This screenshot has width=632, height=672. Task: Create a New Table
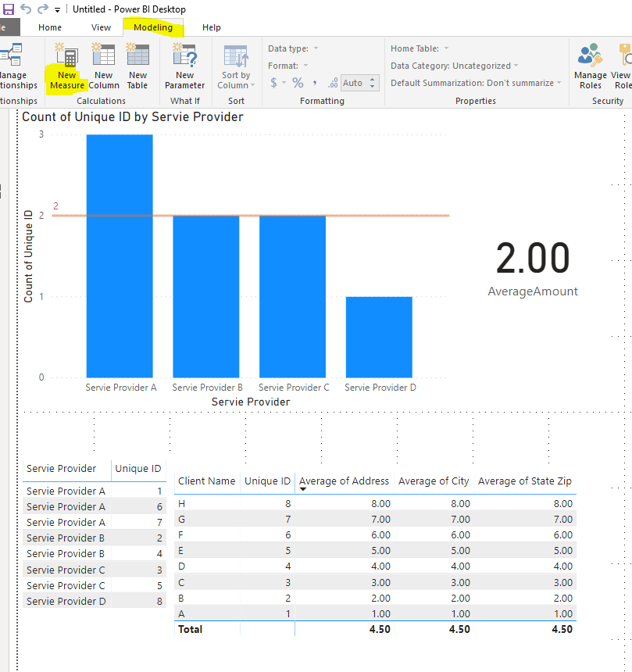click(137, 66)
